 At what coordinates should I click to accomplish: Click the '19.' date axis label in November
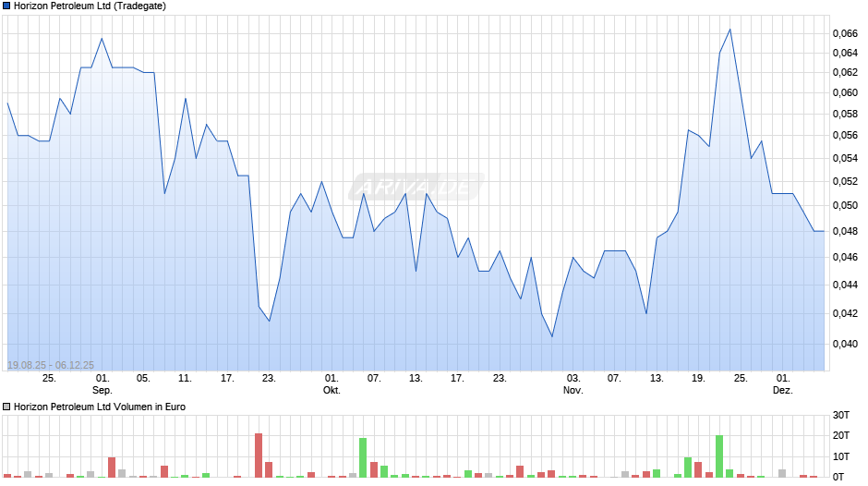[698, 379]
